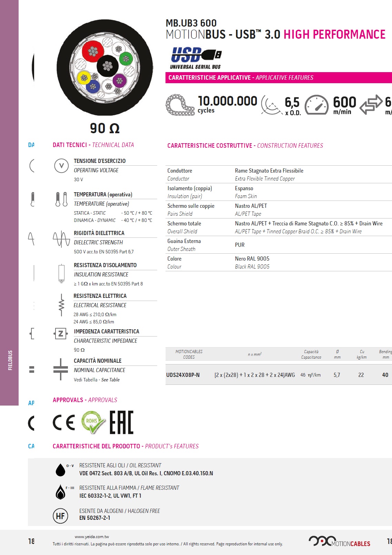Select the flame icon for flame resistance

pos(61,492)
